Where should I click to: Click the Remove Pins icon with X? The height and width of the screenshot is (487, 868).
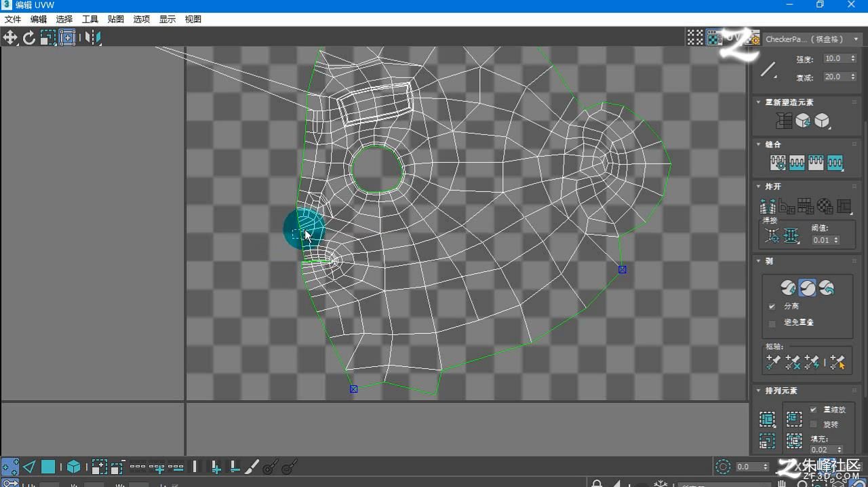[x=792, y=362]
